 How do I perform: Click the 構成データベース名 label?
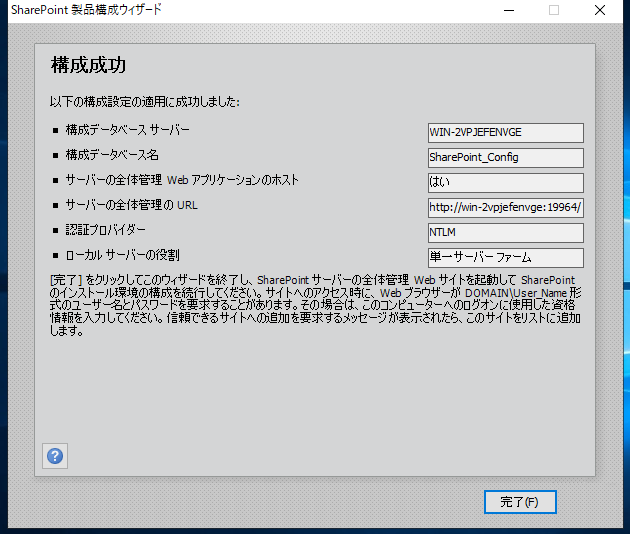(x=112, y=155)
